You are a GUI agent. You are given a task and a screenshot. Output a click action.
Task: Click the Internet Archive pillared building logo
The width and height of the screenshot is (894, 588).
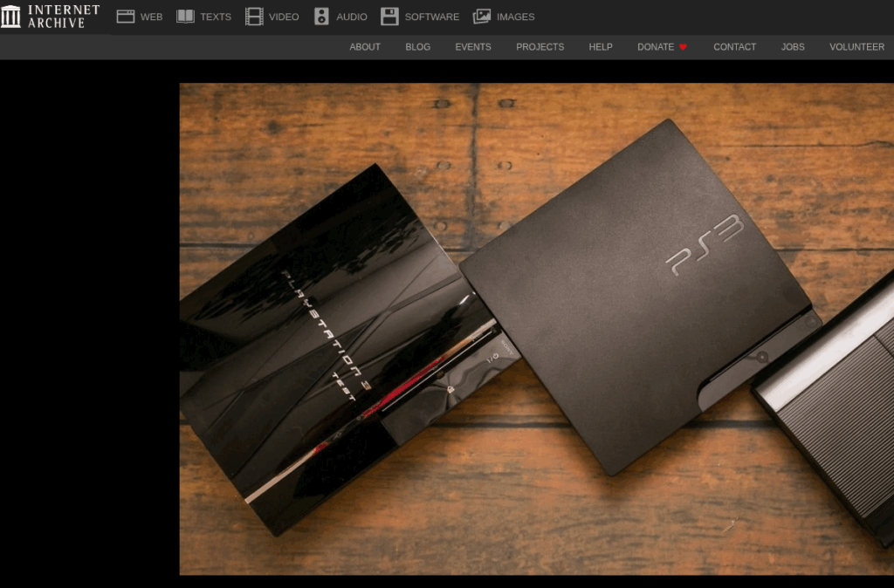coord(10,17)
